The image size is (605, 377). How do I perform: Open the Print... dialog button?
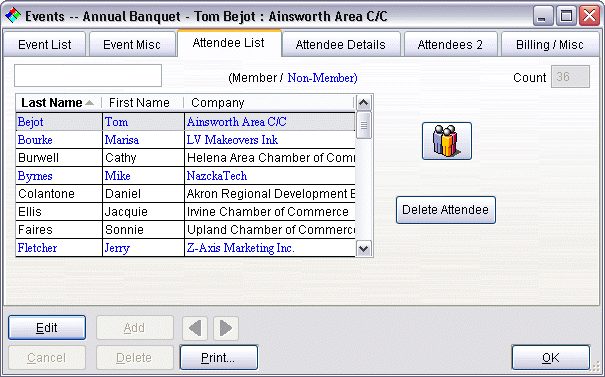[x=219, y=358]
